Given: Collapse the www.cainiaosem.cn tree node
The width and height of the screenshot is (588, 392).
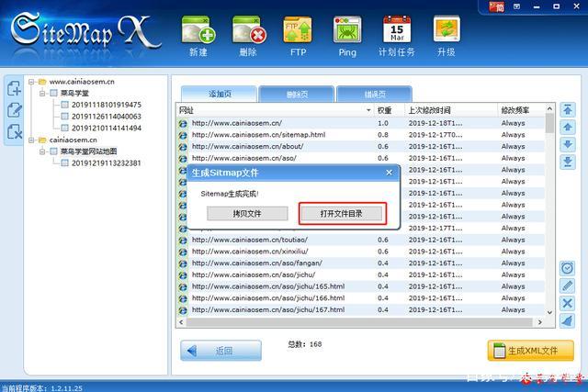Looking at the screenshot, I should click(31, 82).
